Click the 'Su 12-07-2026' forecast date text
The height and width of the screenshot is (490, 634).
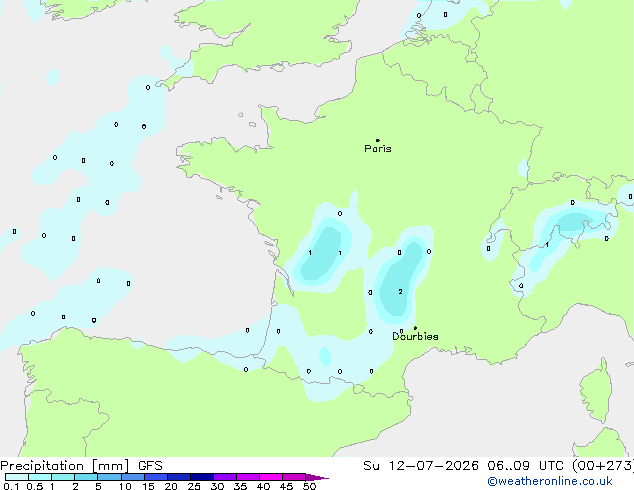421,466
